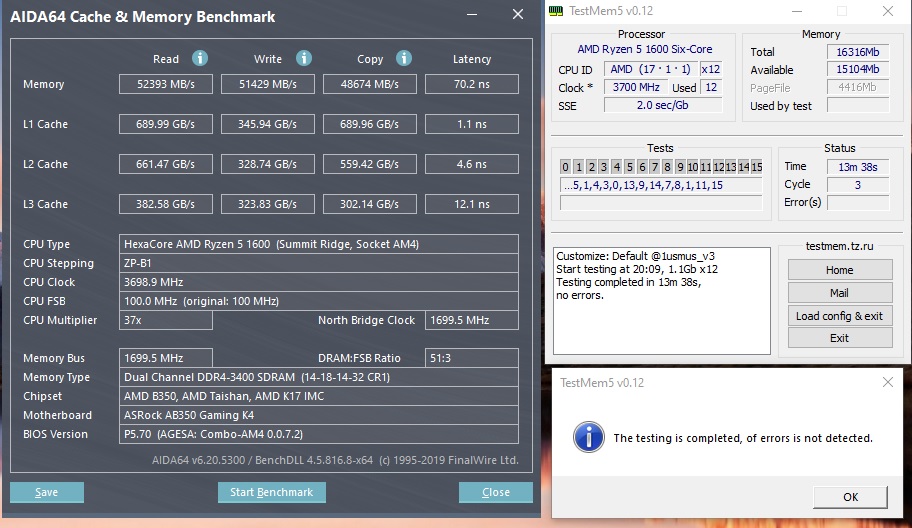Click the North Bridge Clock value 1699.5 MHz
This screenshot has width=912, height=528.
point(472,320)
